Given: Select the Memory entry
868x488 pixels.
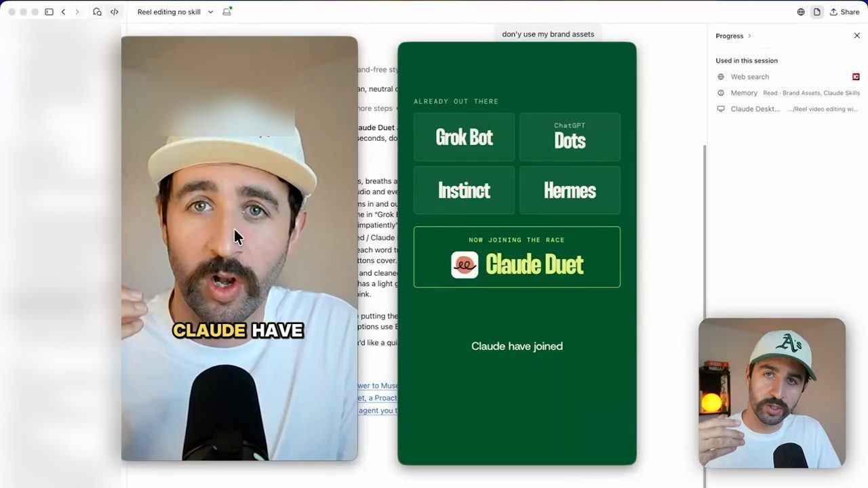Looking at the screenshot, I should click(744, 93).
